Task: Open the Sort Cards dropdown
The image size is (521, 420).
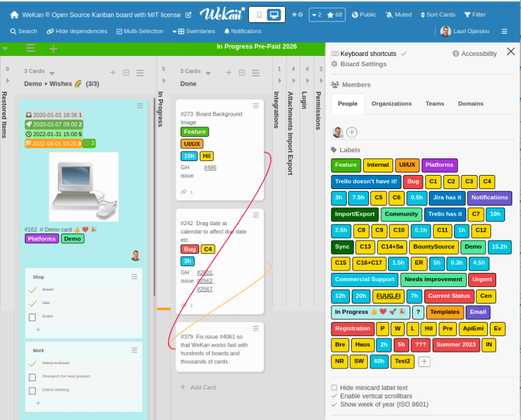Action: (438, 15)
